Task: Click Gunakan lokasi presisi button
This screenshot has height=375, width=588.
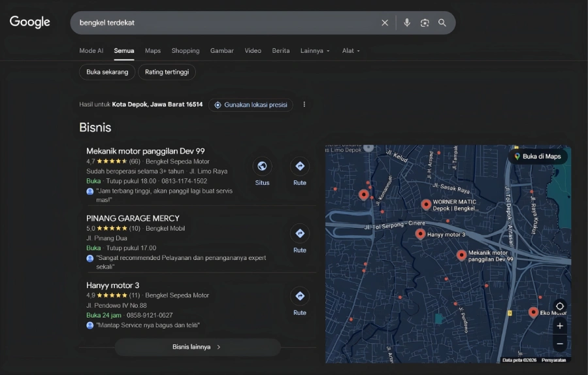Action: click(x=250, y=105)
